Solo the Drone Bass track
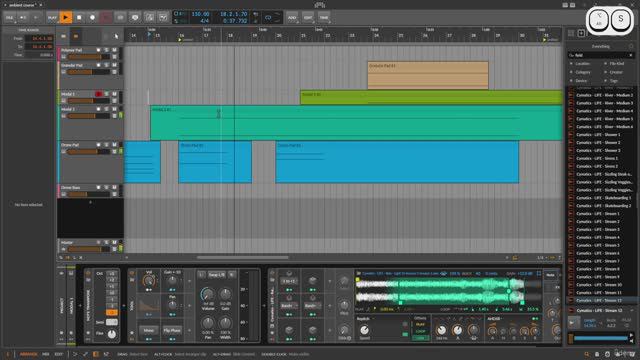640x360 pixels. [x=107, y=188]
